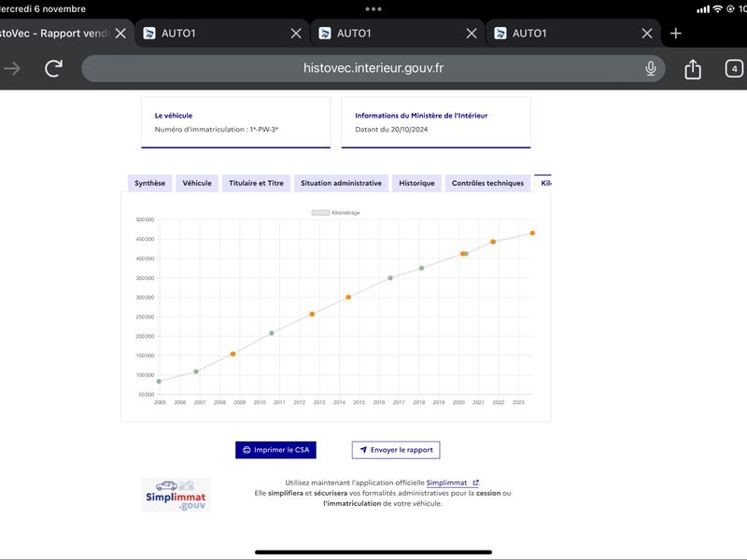The width and height of the screenshot is (747, 560).
Task: Select the green data point near 2018
Action: tap(422, 268)
